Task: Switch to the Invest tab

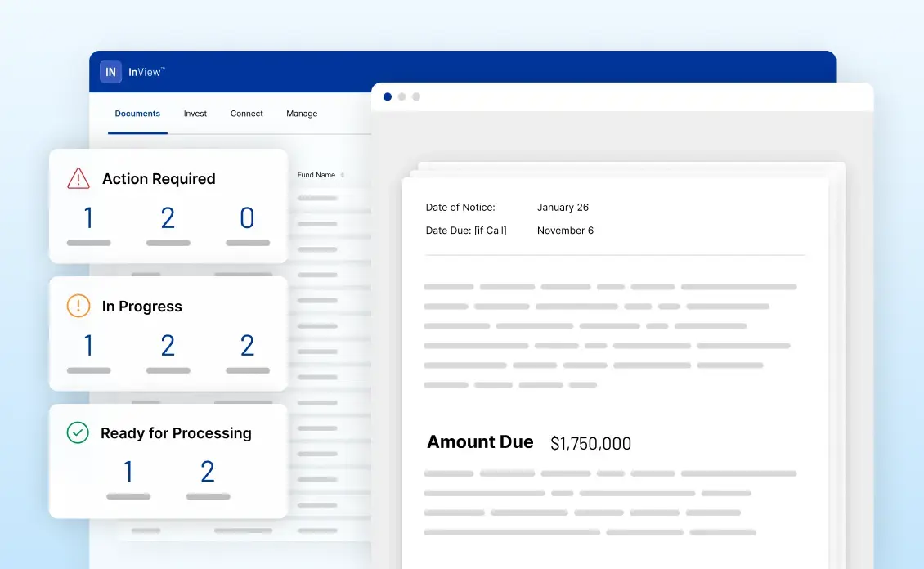Action: [x=195, y=114]
